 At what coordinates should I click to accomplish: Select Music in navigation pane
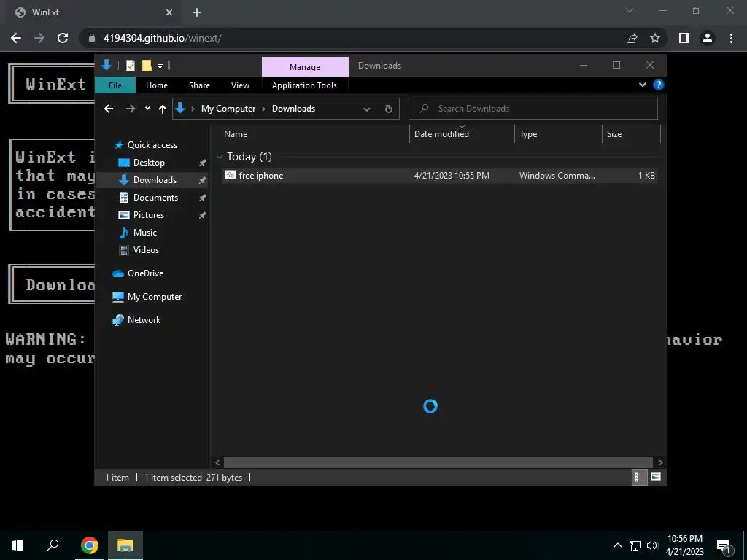[145, 233]
